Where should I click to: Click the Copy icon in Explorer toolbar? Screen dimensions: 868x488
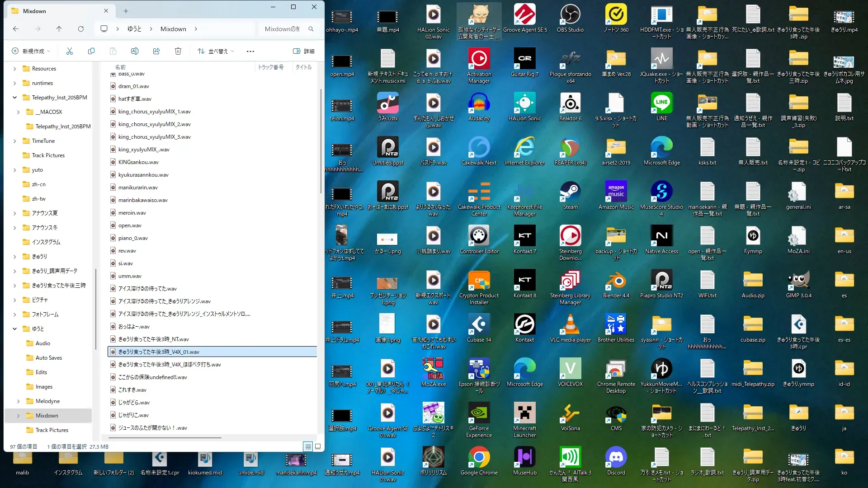tap(91, 51)
